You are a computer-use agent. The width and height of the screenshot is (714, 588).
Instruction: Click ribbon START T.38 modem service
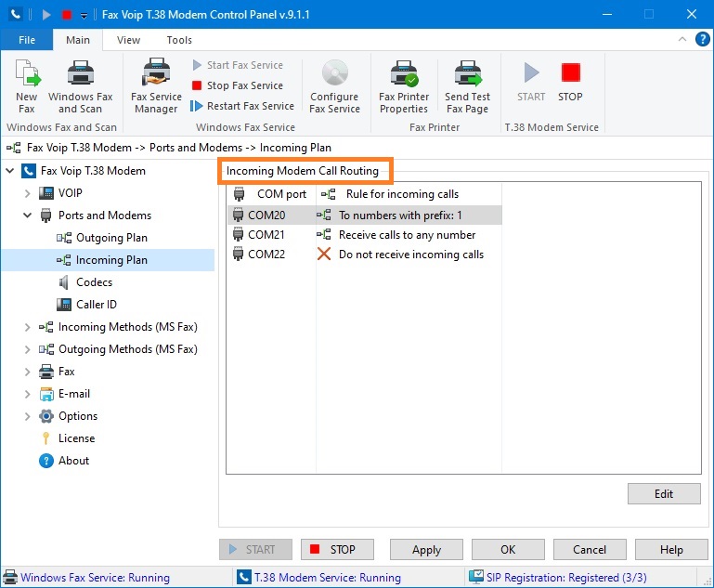531,83
